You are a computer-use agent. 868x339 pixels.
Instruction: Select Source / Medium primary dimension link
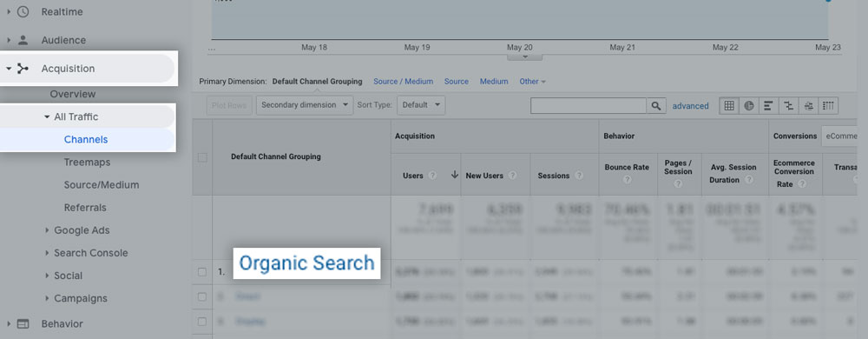coord(403,82)
